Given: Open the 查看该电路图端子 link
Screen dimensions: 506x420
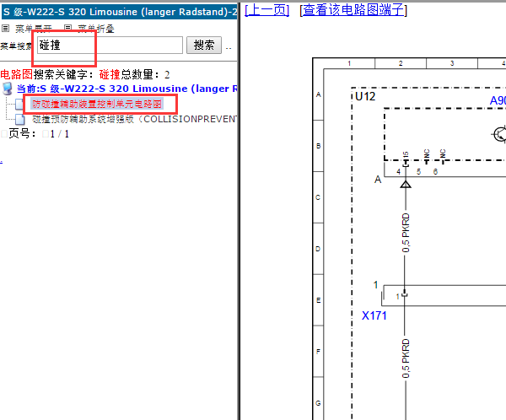Looking at the screenshot, I should [353, 10].
